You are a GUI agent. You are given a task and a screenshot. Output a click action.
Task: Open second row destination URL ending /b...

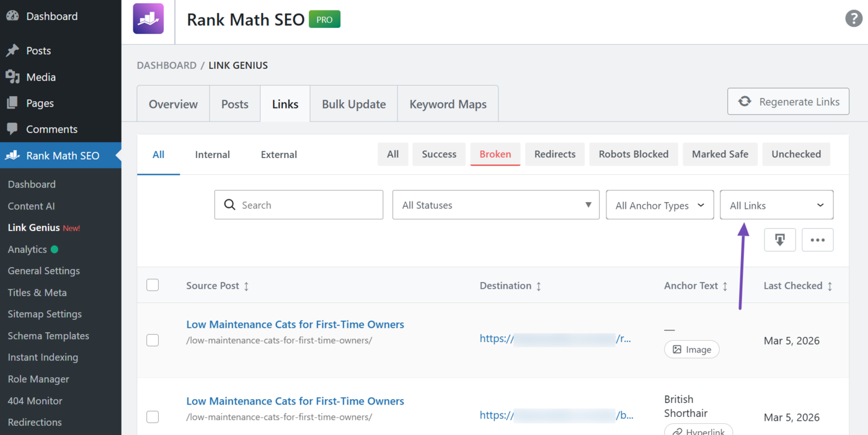click(557, 416)
